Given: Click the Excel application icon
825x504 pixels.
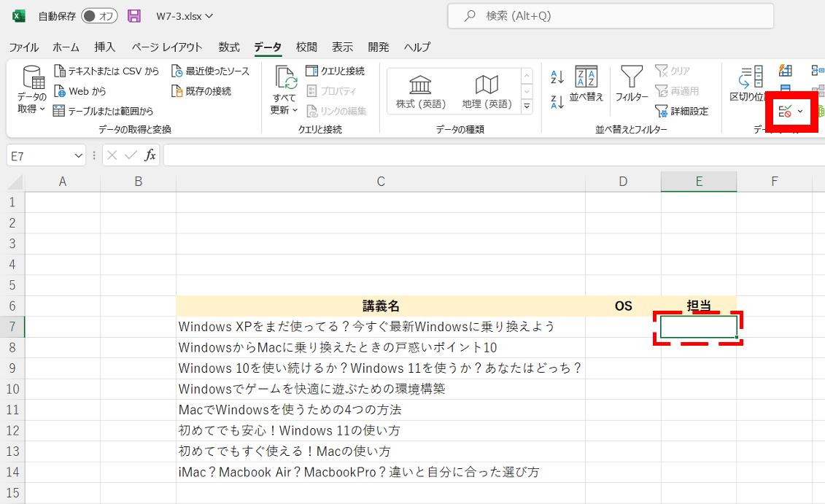Looking at the screenshot, I should [x=19, y=16].
